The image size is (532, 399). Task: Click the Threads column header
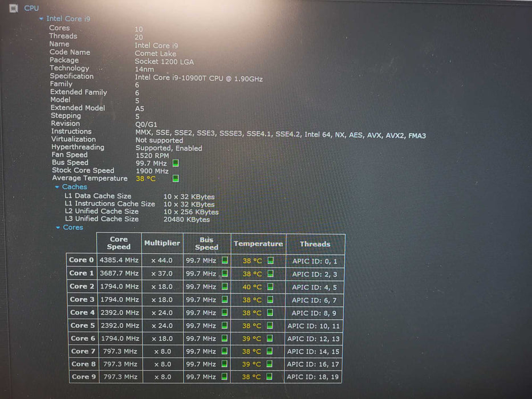tap(315, 244)
